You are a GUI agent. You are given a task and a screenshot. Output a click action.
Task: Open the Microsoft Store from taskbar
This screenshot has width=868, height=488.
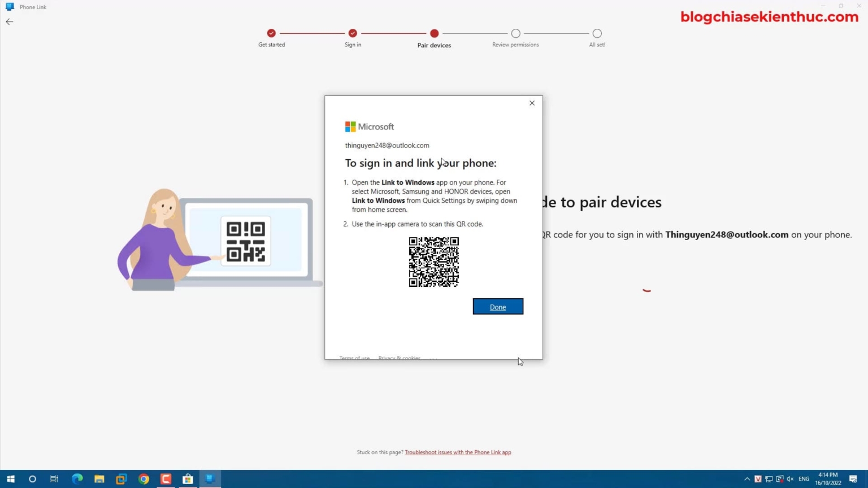(188, 479)
